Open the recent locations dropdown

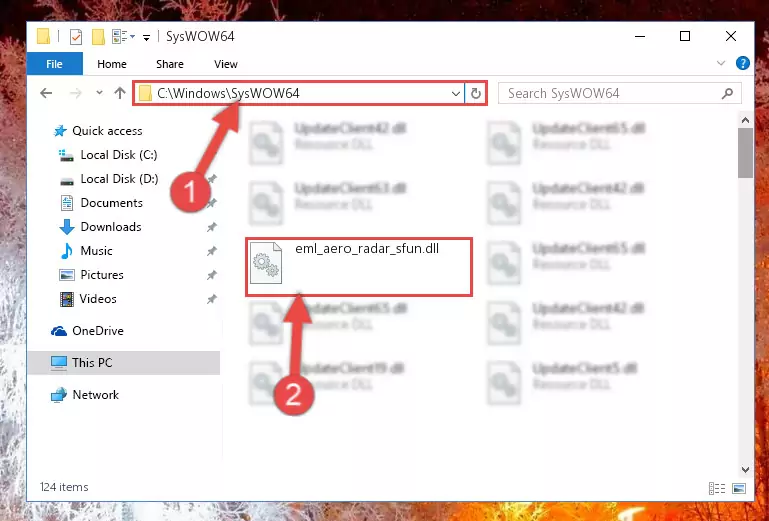coord(99,93)
